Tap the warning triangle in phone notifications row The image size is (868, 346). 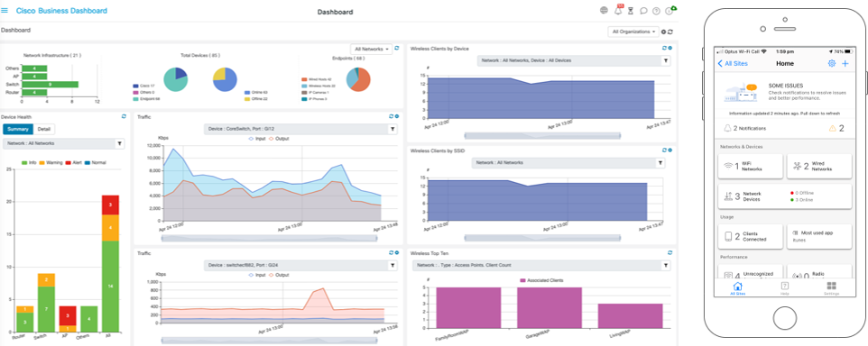pos(832,128)
